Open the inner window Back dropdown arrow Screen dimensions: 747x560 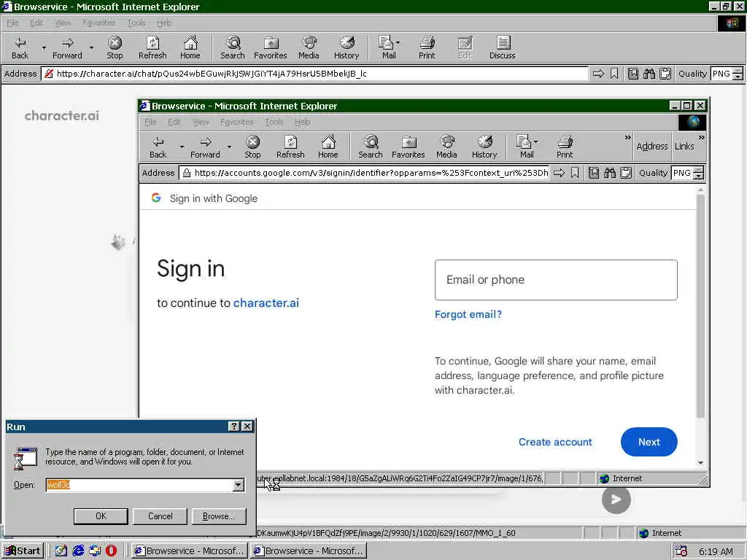(x=182, y=147)
